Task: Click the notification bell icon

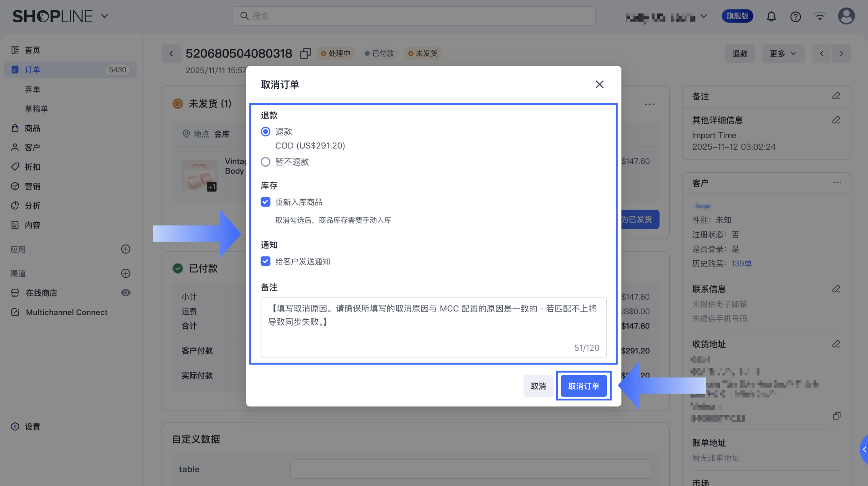Action: [771, 16]
